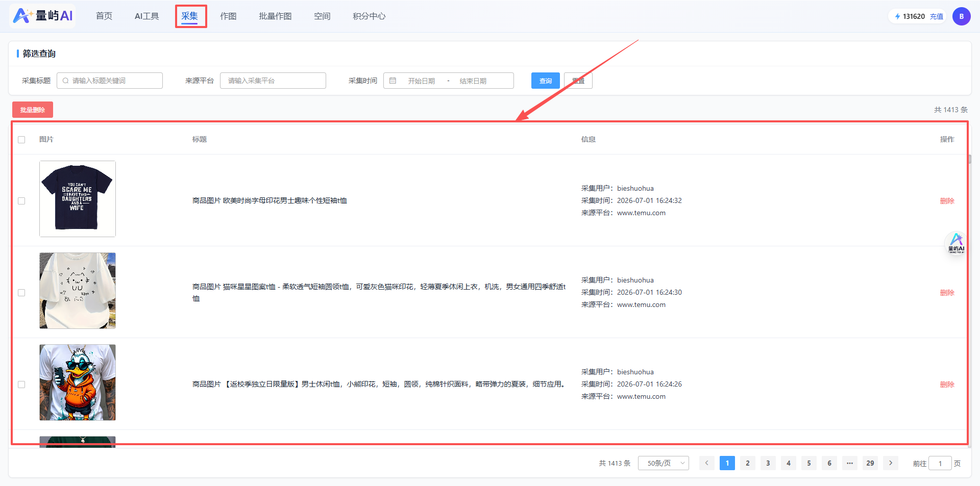The height and width of the screenshot is (486, 980).
Task: Check the box for the 欧美时尚字母印花 t-shirt row
Action: pyautogui.click(x=21, y=201)
